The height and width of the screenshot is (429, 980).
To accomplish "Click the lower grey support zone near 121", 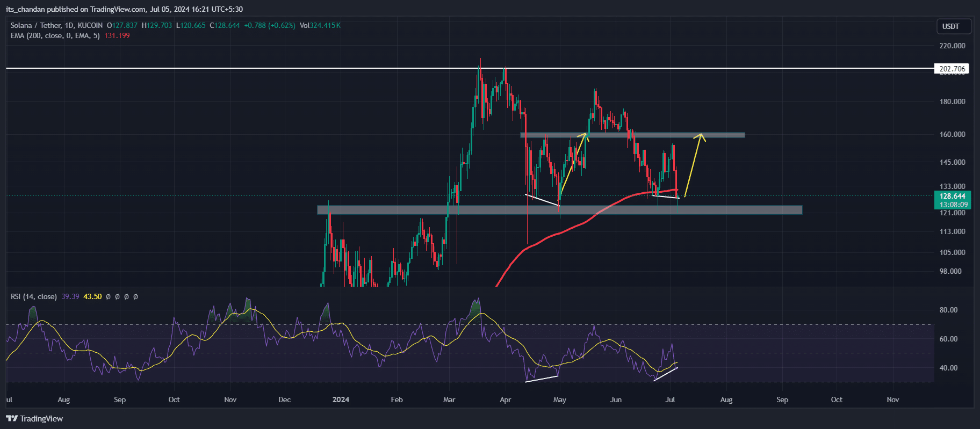I will point(559,210).
